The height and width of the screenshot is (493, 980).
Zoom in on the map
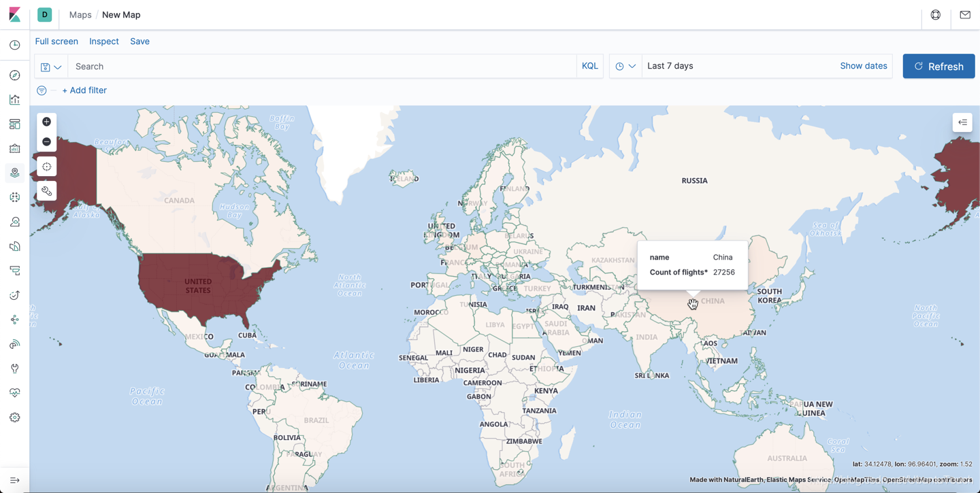pos(46,122)
